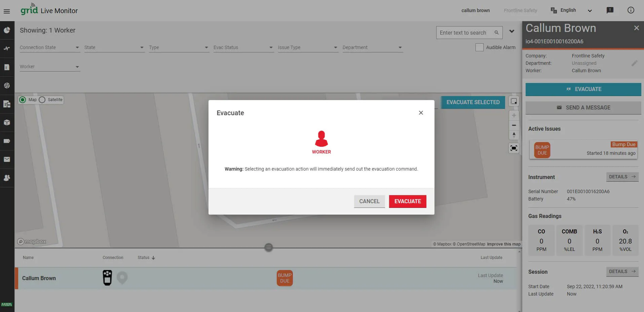
Task: Zoom in on the map
Action: point(514,116)
